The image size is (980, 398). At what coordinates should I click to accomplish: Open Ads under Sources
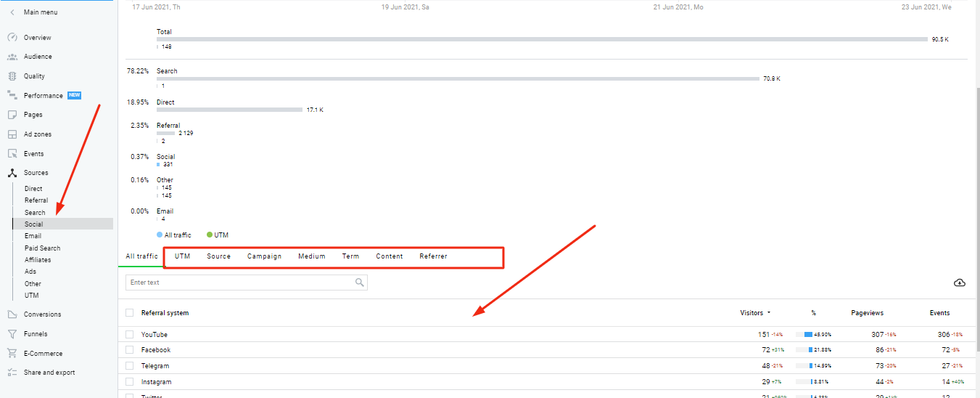[x=30, y=272]
